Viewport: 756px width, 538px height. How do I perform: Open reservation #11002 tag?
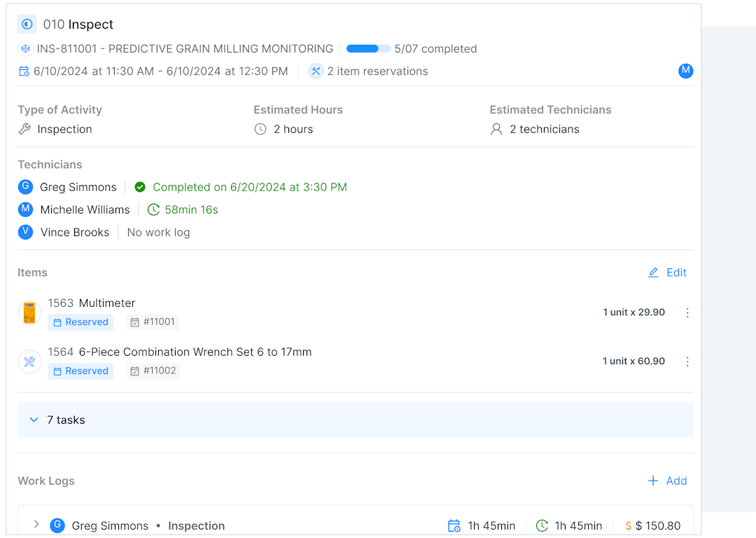pyautogui.click(x=153, y=371)
